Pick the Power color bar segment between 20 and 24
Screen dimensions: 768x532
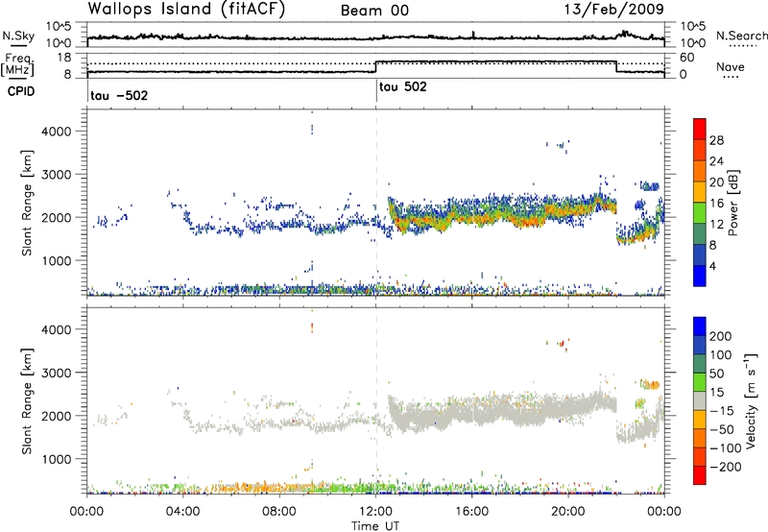tap(700, 171)
